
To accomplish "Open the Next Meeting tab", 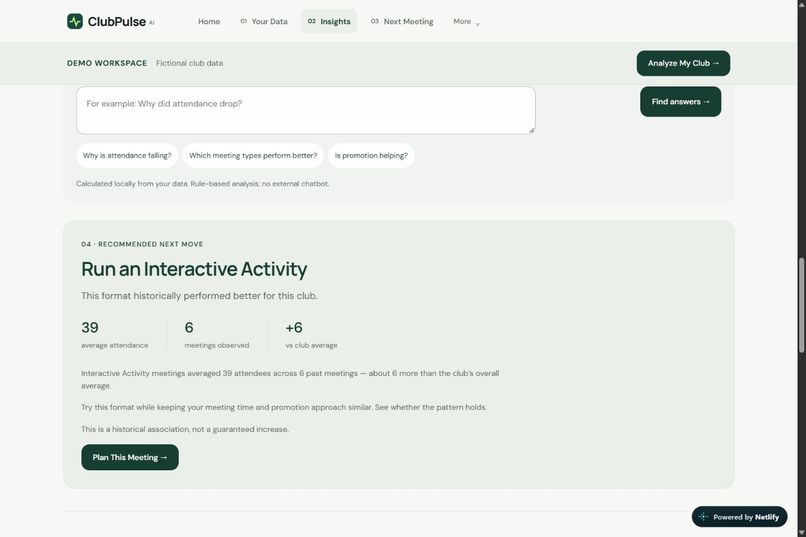I will click(x=402, y=22).
